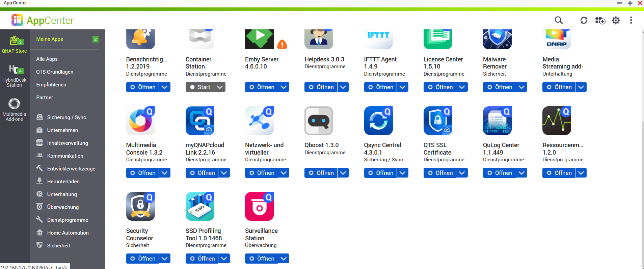This screenshot has height=269, width=644.
Task: Click the QTS SSL Certificate app icon
Action: (x=438, y=121)
